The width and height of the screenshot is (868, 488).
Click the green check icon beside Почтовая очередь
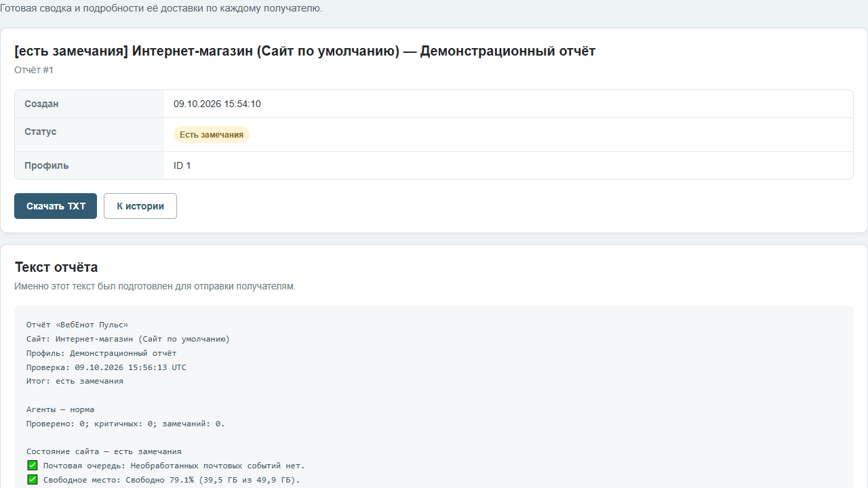tap(32, 466)
